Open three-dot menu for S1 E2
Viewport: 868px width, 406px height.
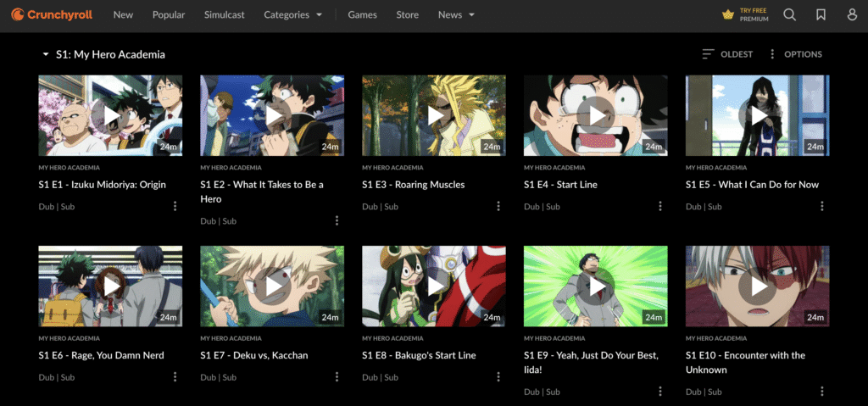(x=337, y=220)
